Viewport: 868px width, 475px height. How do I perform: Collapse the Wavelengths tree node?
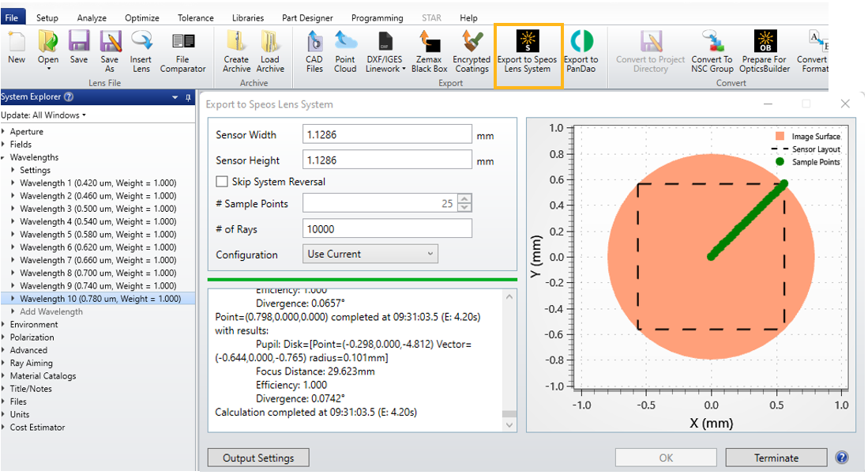[4, 157]
